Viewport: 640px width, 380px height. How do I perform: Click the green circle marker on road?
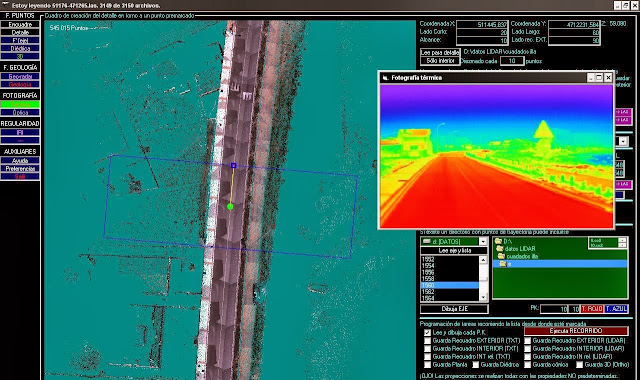230,207
